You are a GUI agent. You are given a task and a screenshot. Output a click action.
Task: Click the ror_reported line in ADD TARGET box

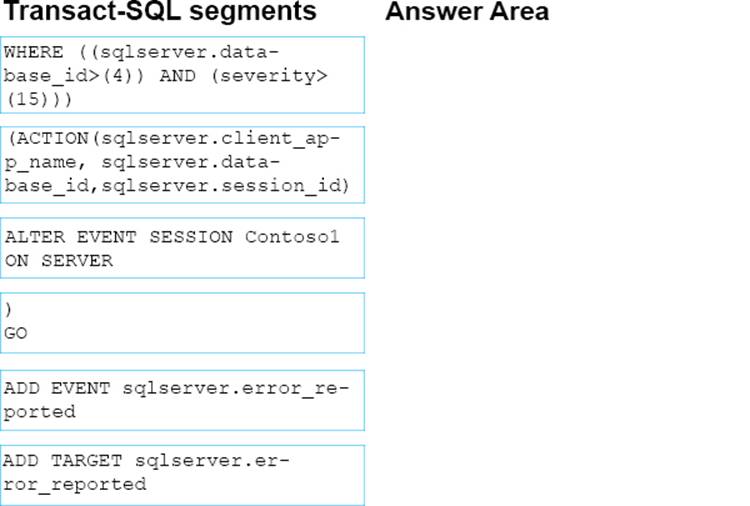(75, 484)
